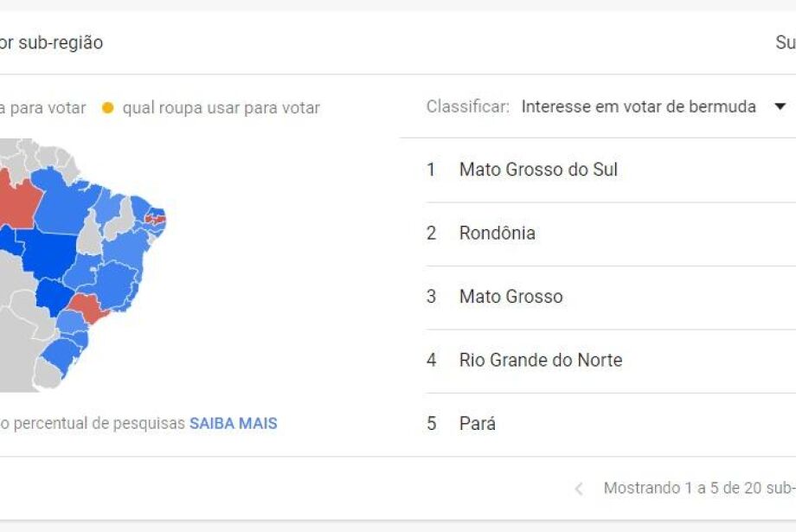Click legend label "qual roupa usar para votar"
Image resolution: width=796 pixels, height=532 pixels.
coord(221,108)
